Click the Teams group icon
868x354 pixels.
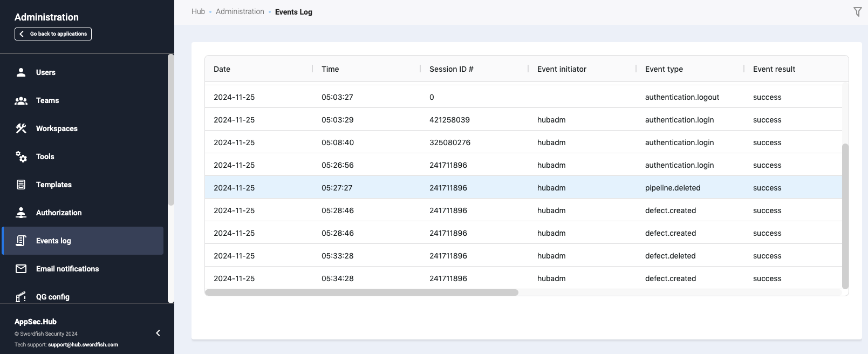21,100
